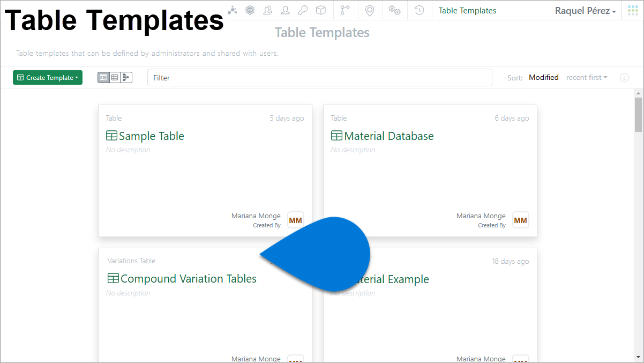The width and height of the screenshot is (644, 363).
Task: Switch to table list view
Action: click(115, 78)
